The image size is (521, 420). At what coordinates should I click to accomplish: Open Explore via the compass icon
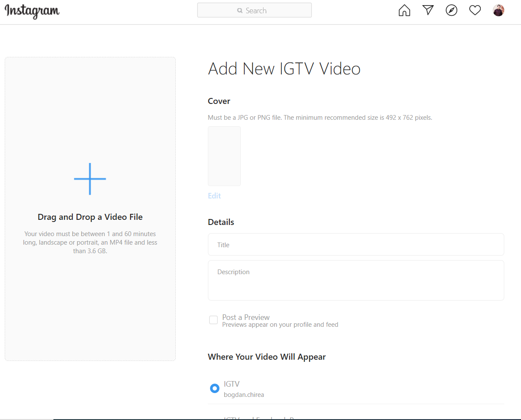coord(451,10)
